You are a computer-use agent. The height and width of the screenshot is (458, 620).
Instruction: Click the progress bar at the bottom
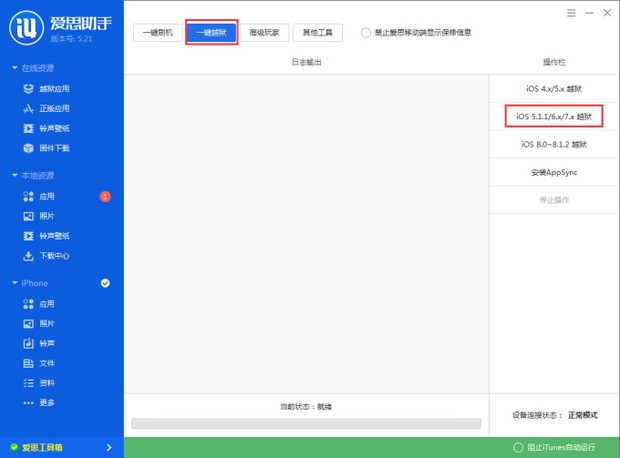[306, 424]
